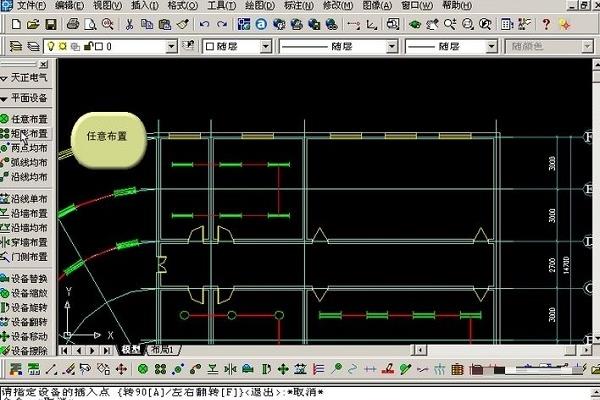Open the 工具(T) menu
Screen dimensions: 600x400
click(222, 6)
